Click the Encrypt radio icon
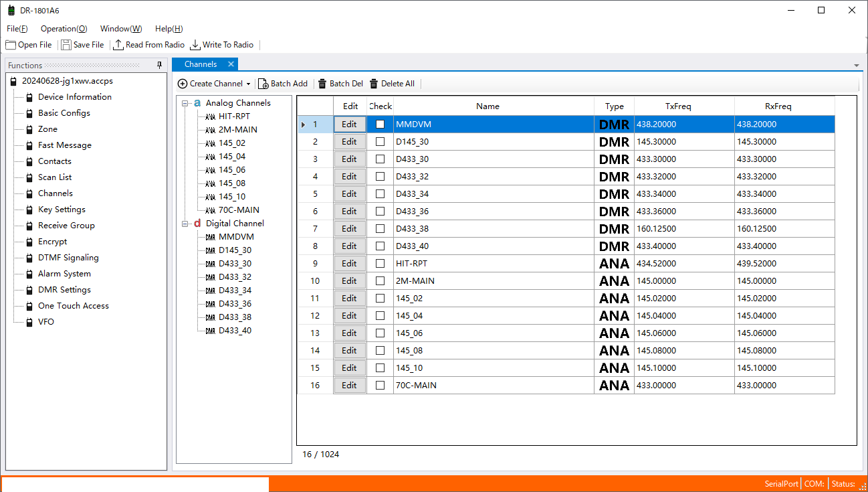 pyautogui.click(x=29, y=242)
